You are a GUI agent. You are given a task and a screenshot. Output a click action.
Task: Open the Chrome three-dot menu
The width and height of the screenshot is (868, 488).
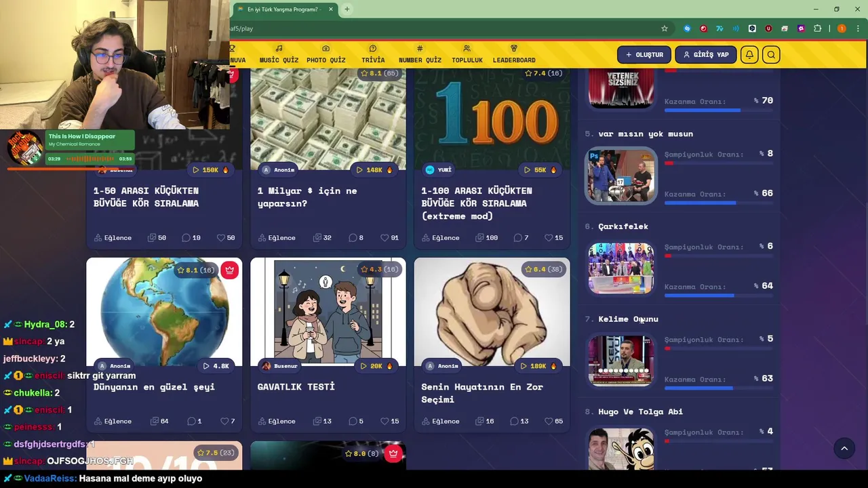click(858, 28)
